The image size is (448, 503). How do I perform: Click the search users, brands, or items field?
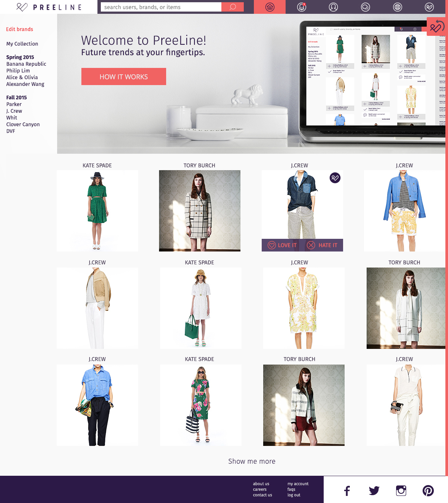pos(161,7)
